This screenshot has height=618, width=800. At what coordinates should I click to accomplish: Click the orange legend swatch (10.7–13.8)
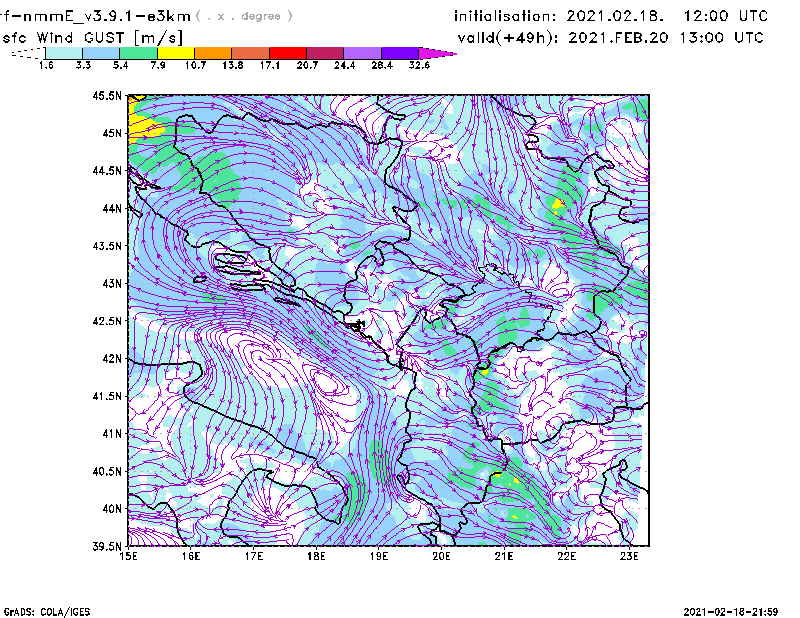[x=213, y=53]
